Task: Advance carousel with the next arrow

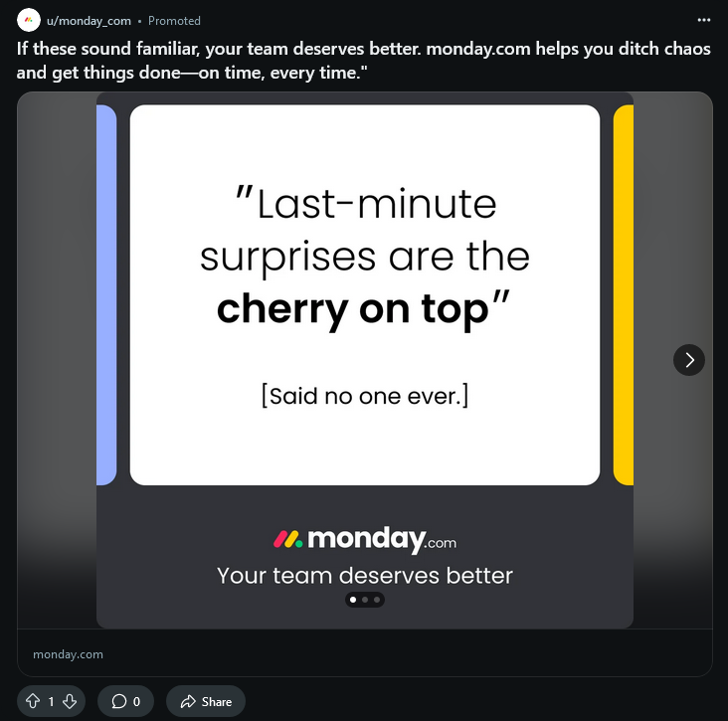Action: (x=689, y=360)
